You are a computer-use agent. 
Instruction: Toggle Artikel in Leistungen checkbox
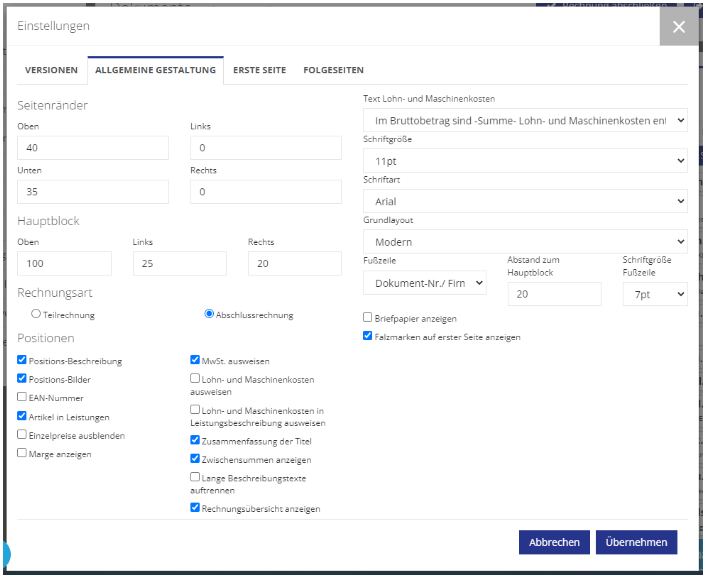pyautogui.click(x=22, y=416)
